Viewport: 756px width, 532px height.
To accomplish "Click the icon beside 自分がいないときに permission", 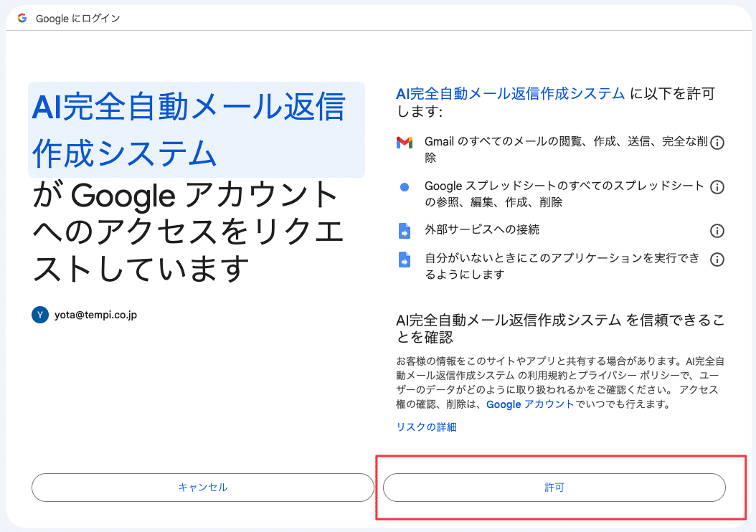I will pyautogui.click(x=404, y=260).
